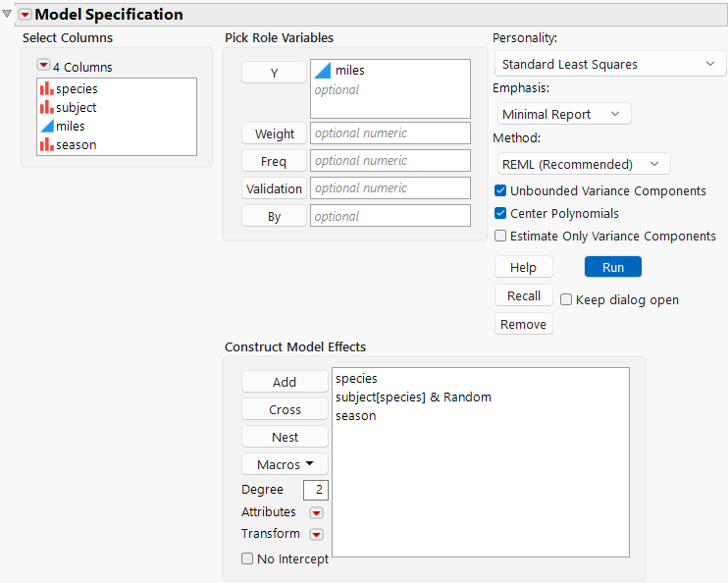Open the Macros menu button

[285, 464]
